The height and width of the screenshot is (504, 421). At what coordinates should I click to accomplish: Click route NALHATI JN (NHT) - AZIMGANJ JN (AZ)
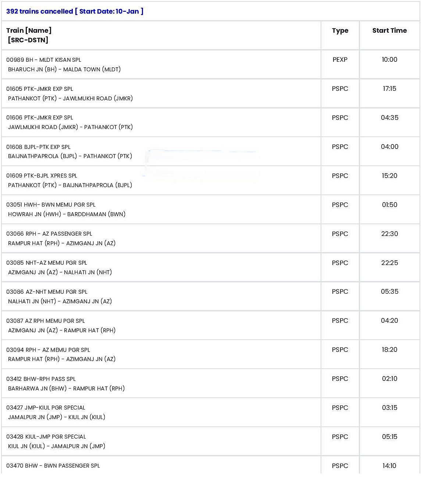pyautogui.click(x=60, y=301)
